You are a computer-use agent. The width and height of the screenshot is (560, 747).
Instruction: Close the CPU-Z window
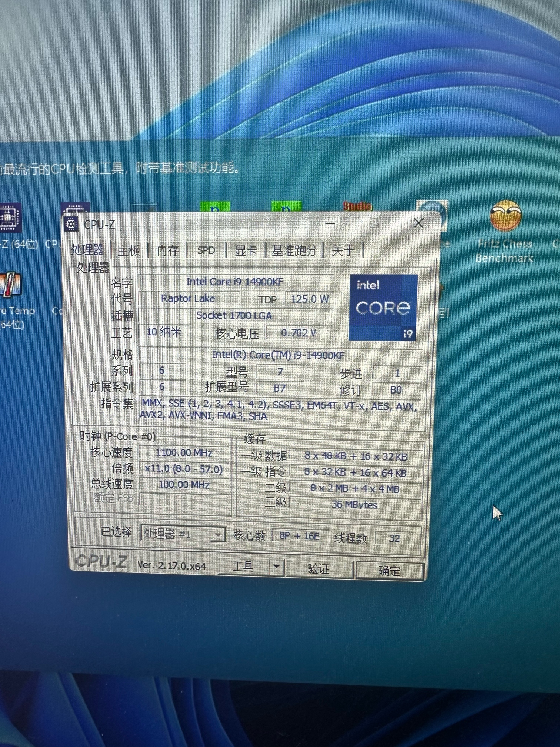pos(419,223)
